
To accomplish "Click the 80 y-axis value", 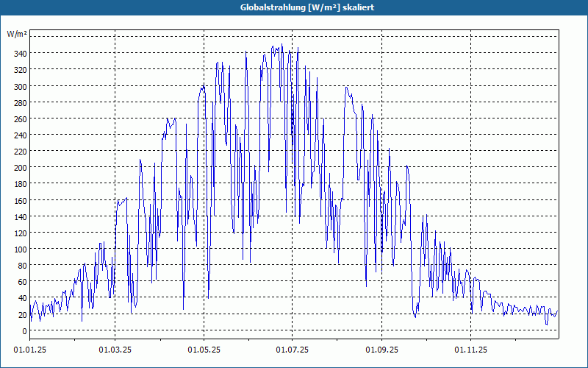I will click(x=23, y=266).
